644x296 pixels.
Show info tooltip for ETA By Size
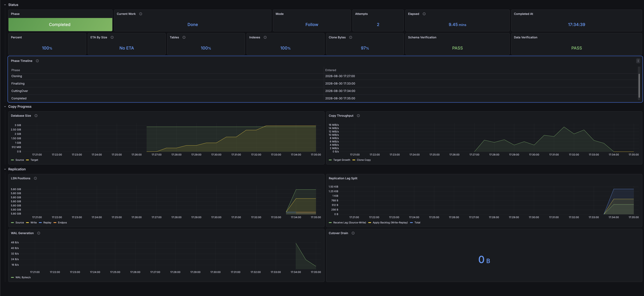(x=112, y=38)
